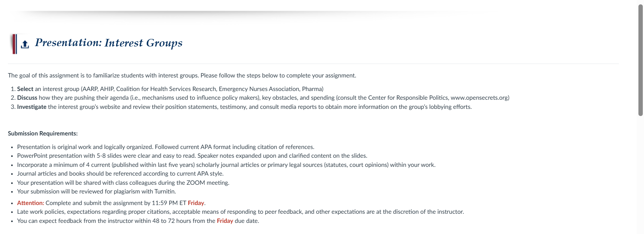Click the red and blue bar ornament
This screenshot has height=234, width=644.
point(14,44)
